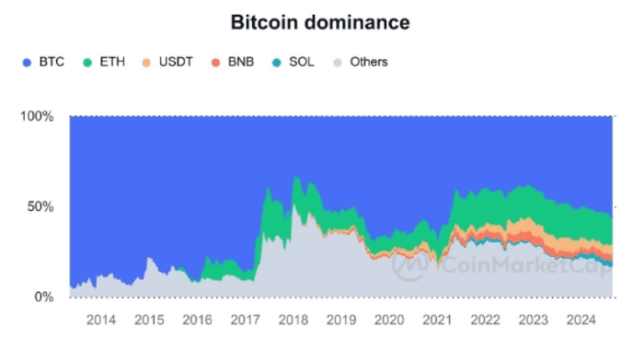Screen dimensions: 644x350
Task: Click the Bitcoin dominance chart title
Action: (320, 22)
